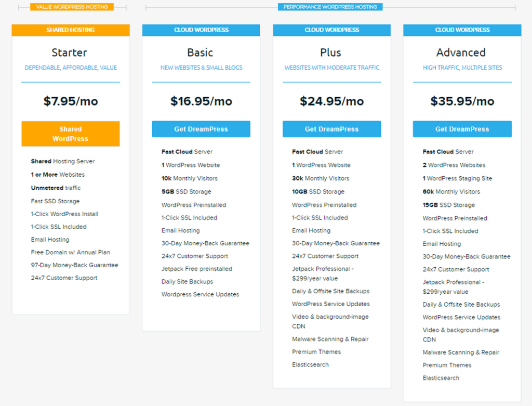Click '1-Click WordPress Install' feature
This screenshot has height=406, width=532.
coord(64,214)
